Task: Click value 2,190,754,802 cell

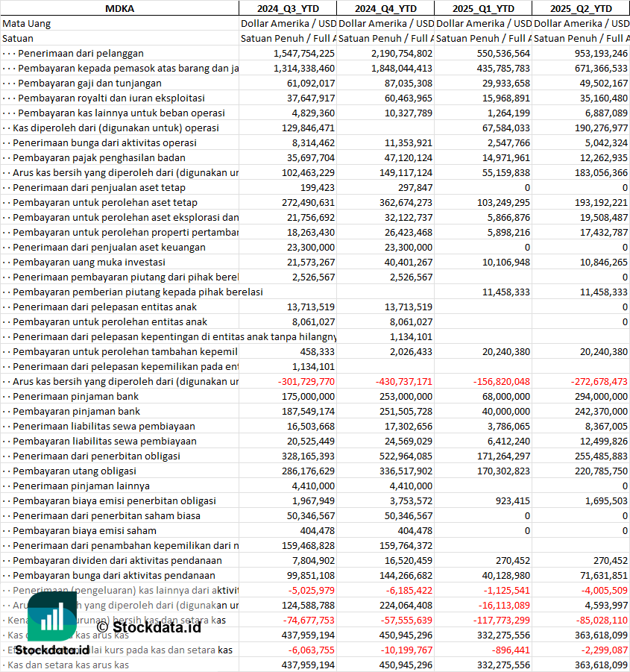Action: [x=385, y=54]
